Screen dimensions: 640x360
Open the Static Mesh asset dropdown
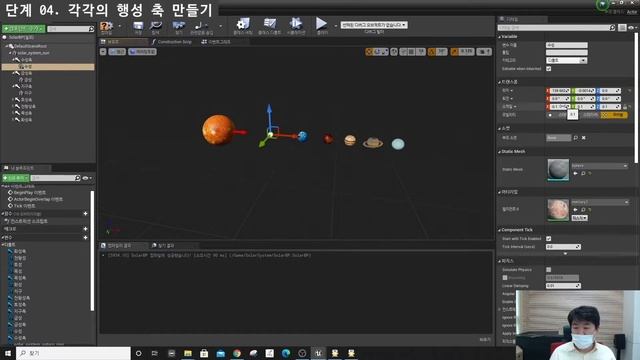point(600,166)
